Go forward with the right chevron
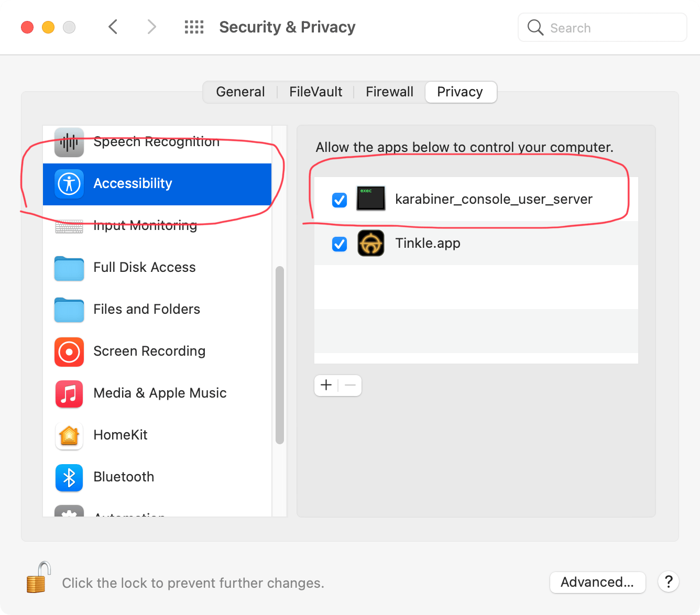700x615 pixels. (x=151, y=27)
